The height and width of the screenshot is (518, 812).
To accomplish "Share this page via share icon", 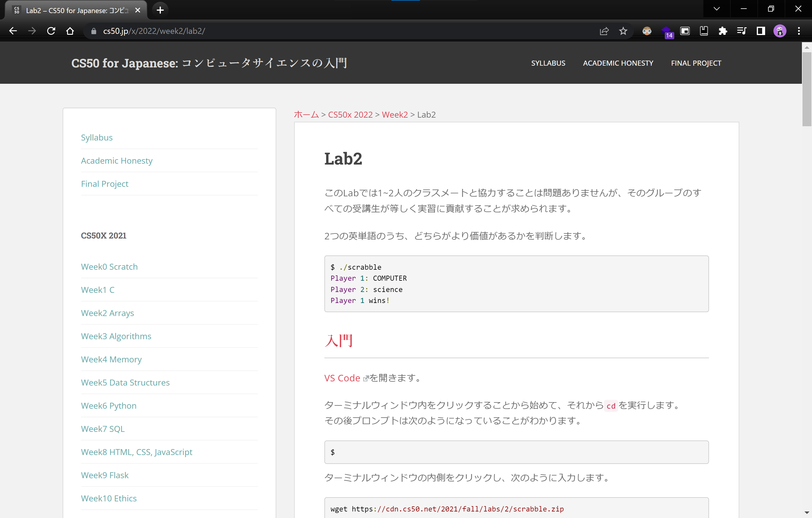I will click(604, 31).
